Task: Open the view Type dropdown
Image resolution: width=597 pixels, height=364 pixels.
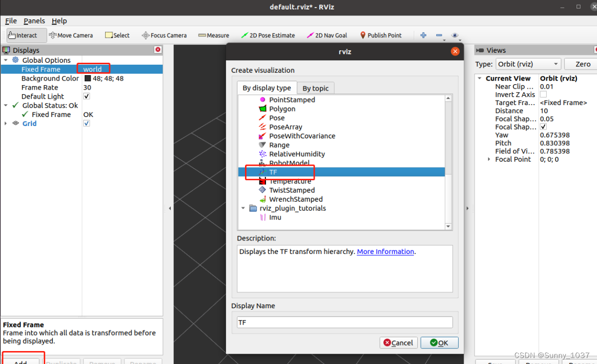Action: pyautogui.click(x=528, y=64)
